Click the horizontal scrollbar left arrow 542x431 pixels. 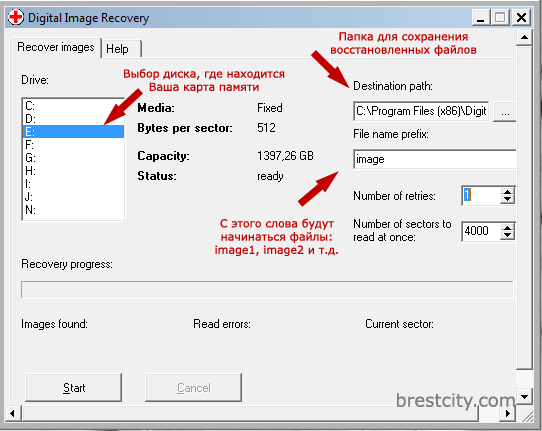point(13,413)
